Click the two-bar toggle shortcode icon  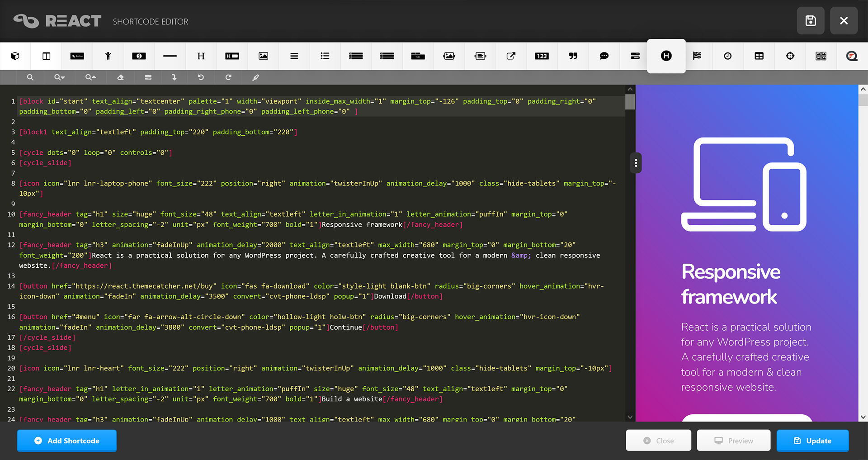point(635,56)
